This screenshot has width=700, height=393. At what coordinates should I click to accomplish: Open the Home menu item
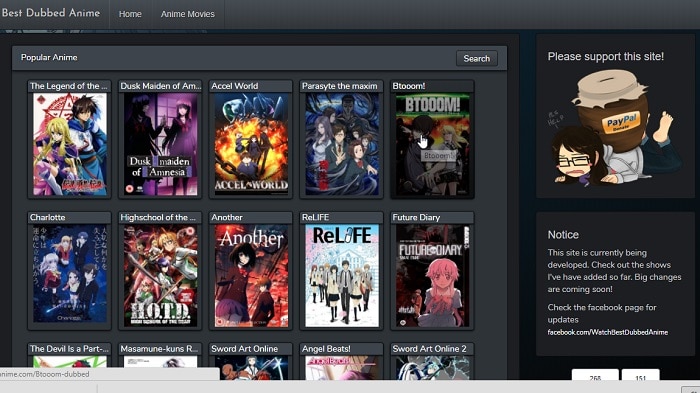(x=130, y=14)
